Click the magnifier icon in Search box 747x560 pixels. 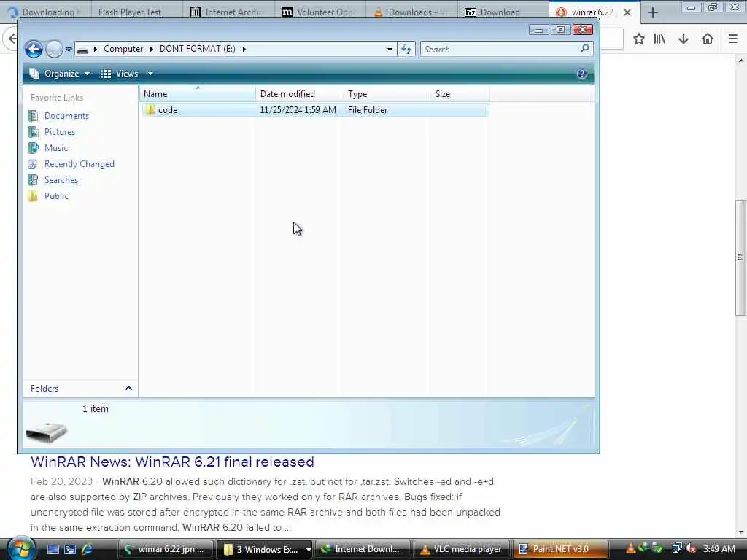tap(585, 49)
